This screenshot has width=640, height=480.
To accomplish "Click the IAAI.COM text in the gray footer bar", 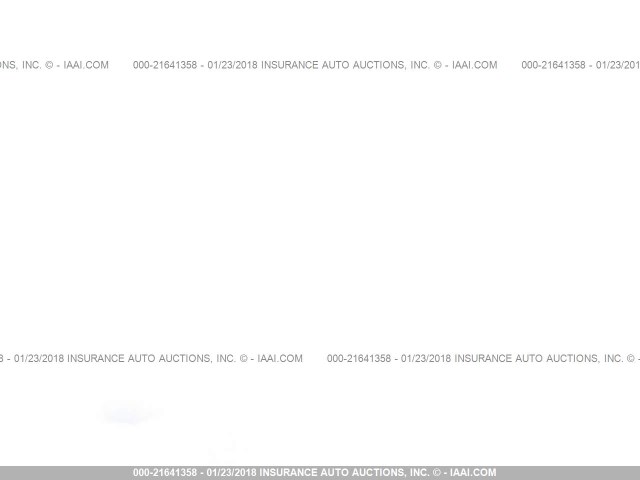I will pos(473,473).
